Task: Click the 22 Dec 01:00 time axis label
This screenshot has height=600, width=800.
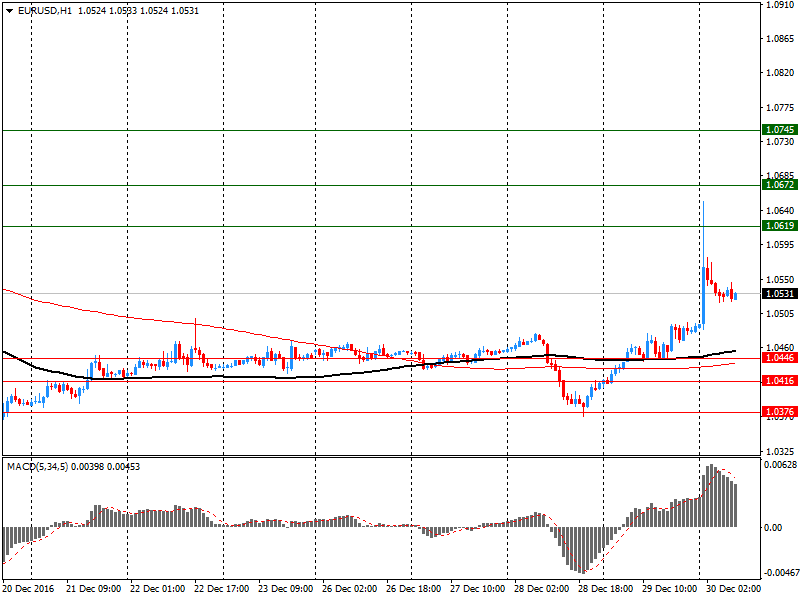Action: [158, 589]
